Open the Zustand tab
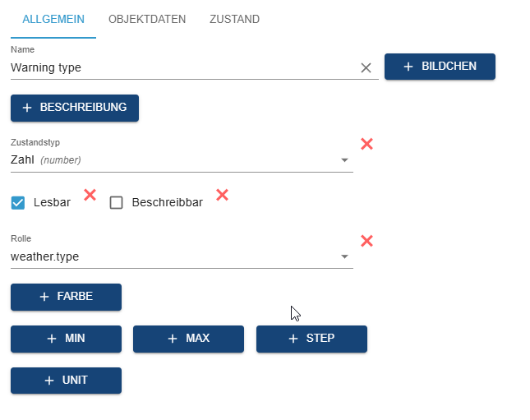 235,19
